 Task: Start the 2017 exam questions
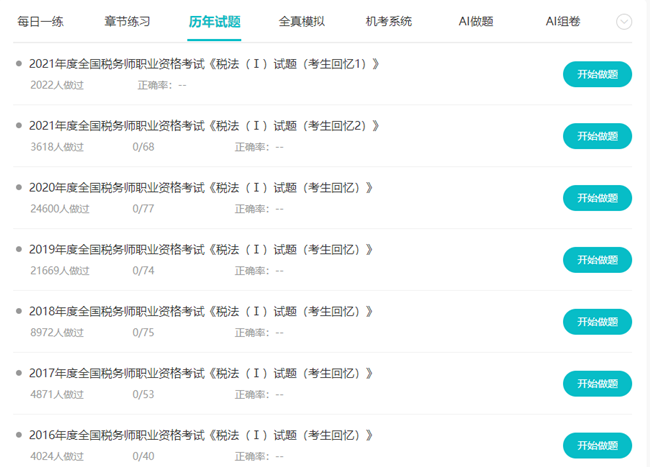(597, 383)
